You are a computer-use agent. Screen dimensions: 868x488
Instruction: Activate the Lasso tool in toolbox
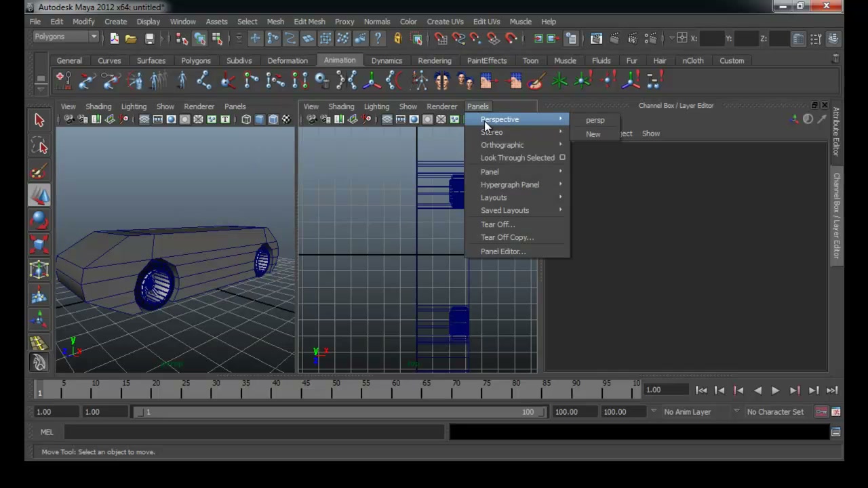pos(39,146)
